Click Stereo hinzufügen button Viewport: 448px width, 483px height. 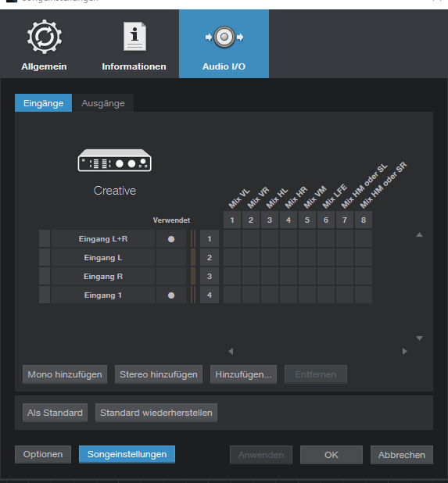[x=159, y=374]
